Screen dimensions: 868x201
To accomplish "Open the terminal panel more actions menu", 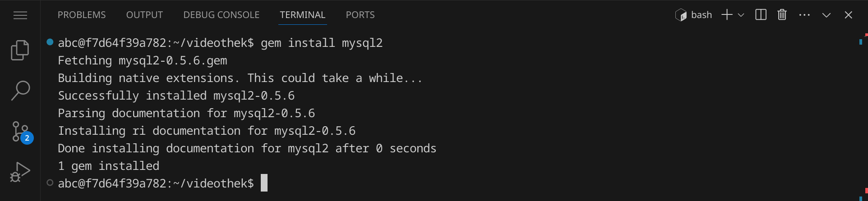I will [804, 15].
